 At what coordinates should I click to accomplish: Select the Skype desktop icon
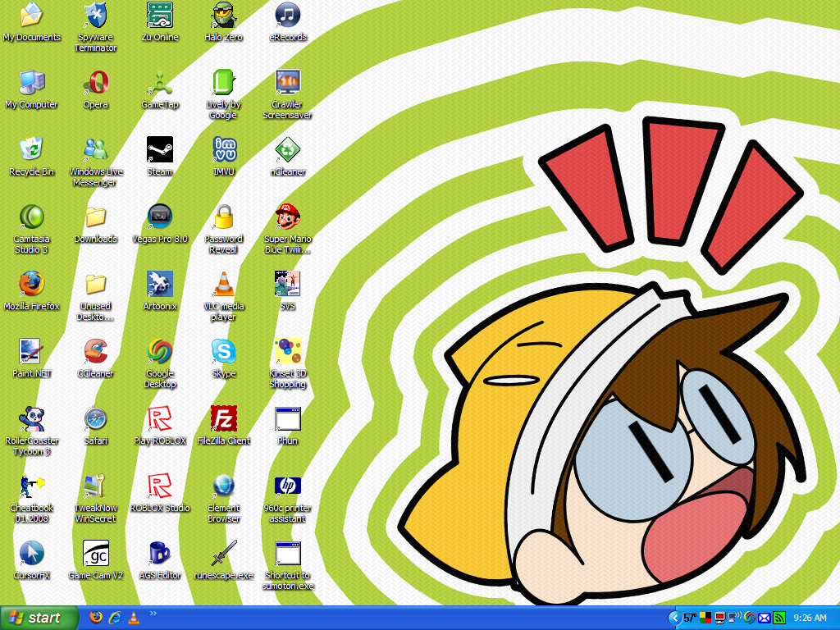click(223, 351)
